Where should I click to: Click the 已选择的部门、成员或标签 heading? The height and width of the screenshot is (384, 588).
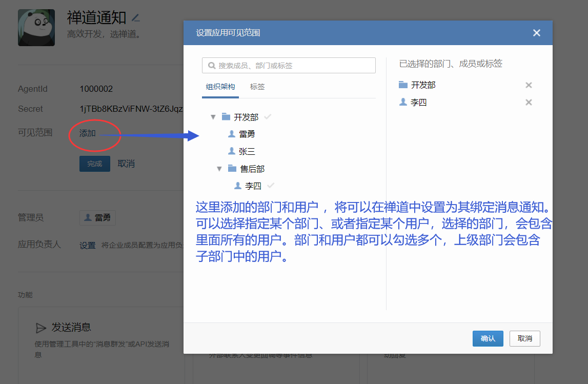[x=451, y=64]
